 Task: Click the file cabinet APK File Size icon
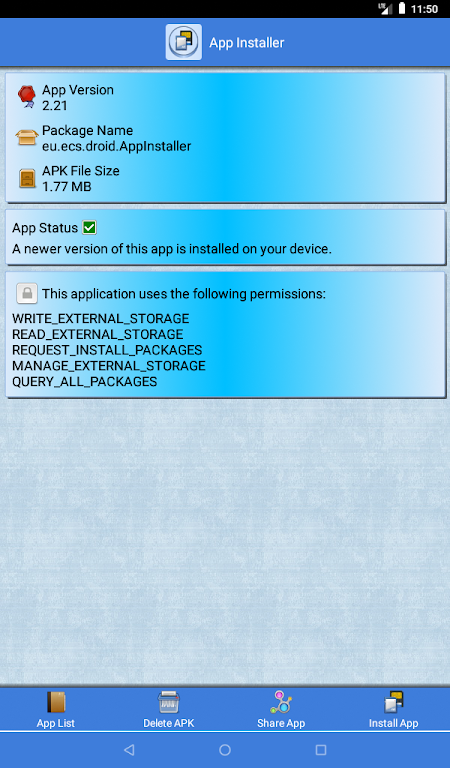tap(27, 178)
